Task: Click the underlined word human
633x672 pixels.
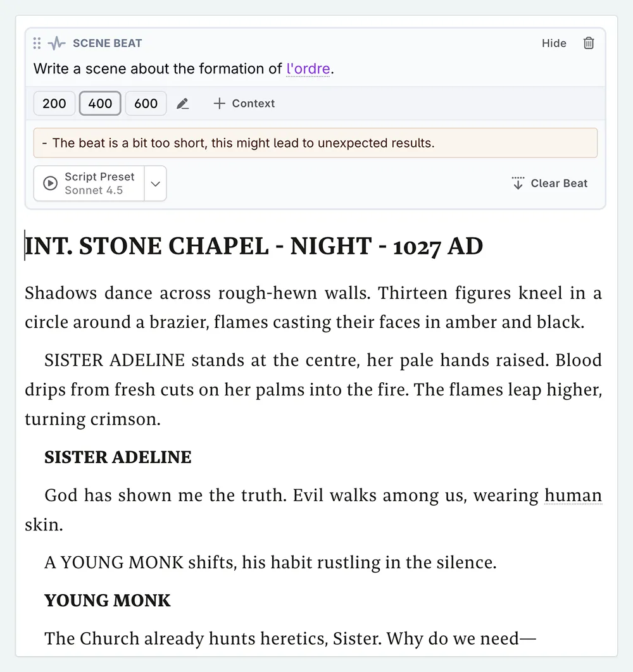Action: [573, 495]
